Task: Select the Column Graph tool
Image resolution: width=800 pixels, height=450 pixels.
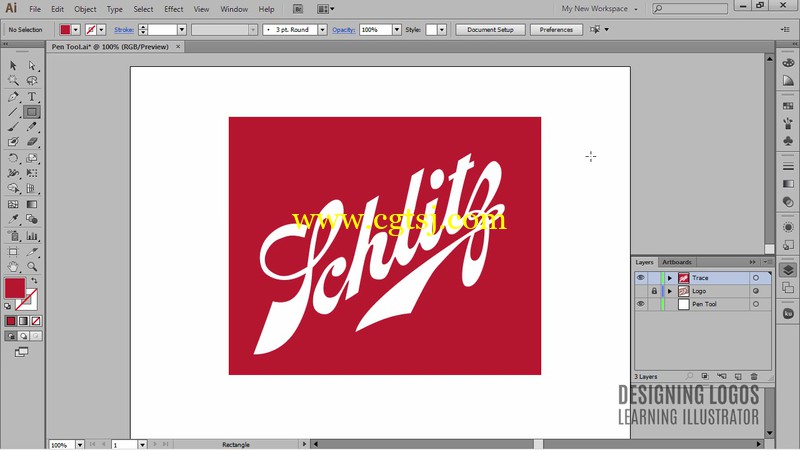Action: (x=32, y=236)
